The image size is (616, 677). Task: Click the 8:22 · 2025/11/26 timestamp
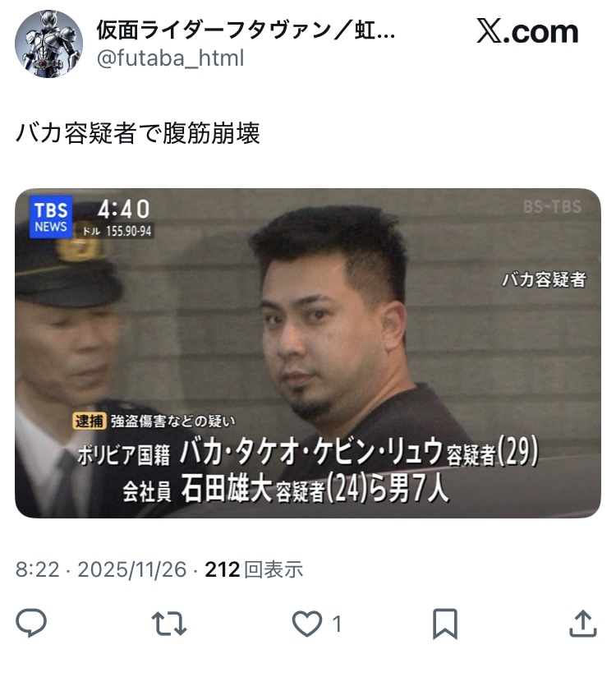tap(101, 569)
